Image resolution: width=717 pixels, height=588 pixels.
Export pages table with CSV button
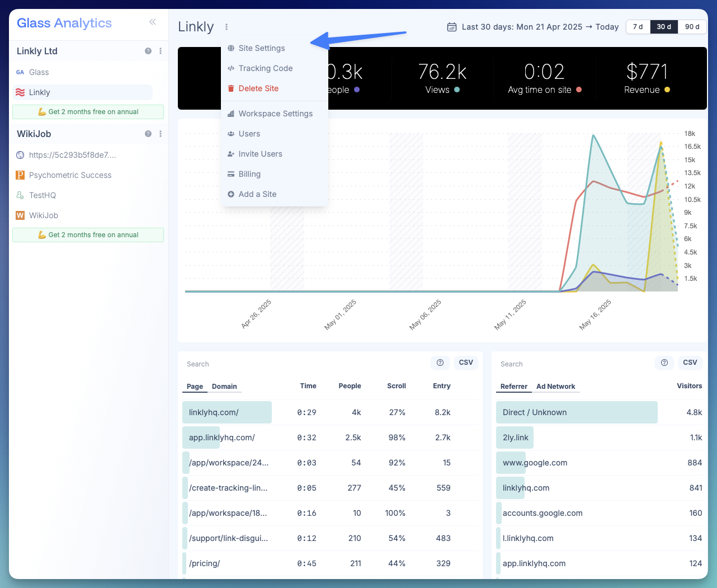(466, 363)
